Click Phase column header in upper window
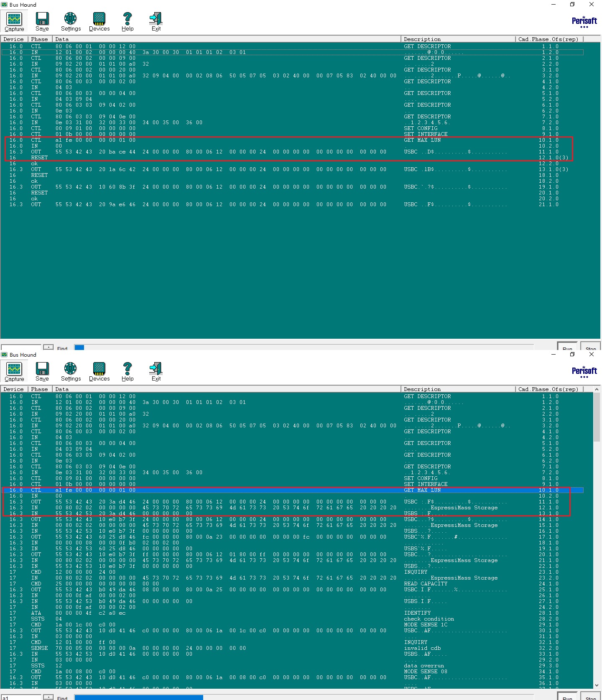The height and width of the screenshot is (700, 602). point(40,39)
